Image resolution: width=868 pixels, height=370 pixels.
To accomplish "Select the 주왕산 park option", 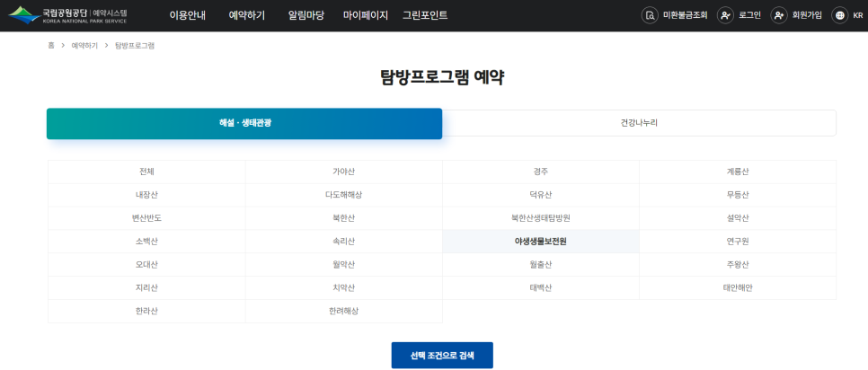I will [738, 265].
